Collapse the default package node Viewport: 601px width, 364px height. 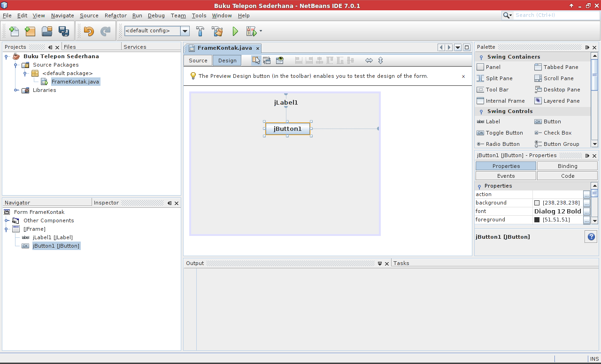[25, 73]
